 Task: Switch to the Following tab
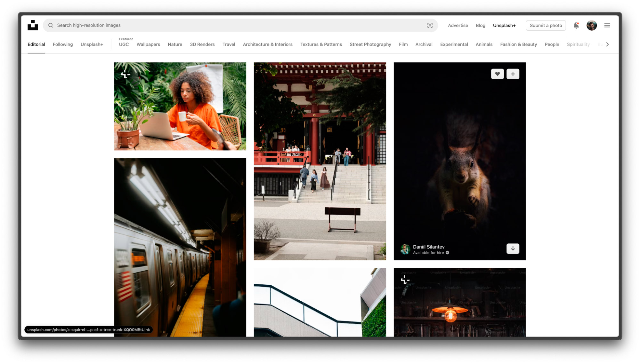pos(63,44)
